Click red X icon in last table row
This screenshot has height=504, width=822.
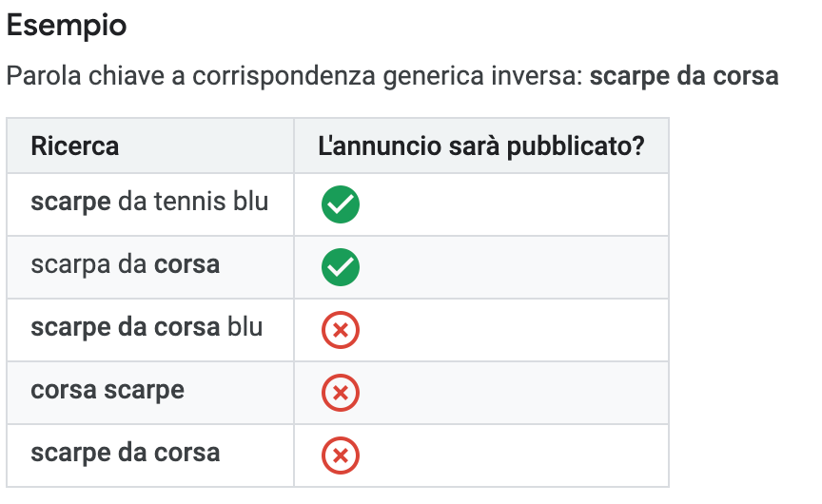[341, 456]
